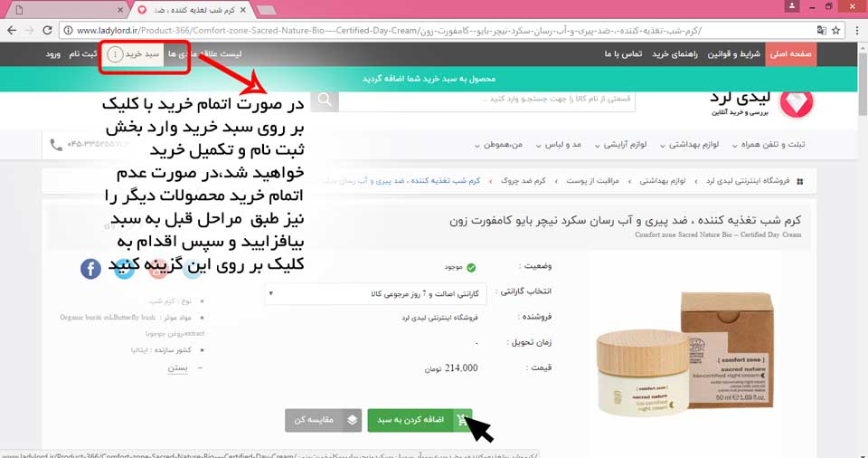Click the browser address bar URL

coord(388,31)
